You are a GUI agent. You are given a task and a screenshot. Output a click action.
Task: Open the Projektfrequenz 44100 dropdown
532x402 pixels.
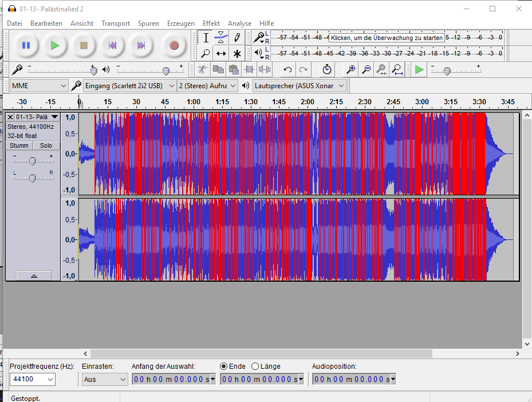(x=32, y=379)
